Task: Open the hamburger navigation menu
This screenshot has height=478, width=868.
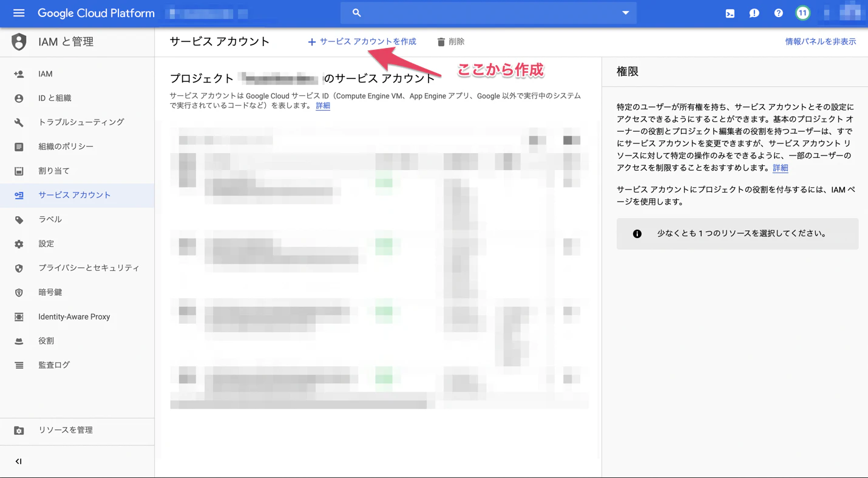Action: (19, 13)
